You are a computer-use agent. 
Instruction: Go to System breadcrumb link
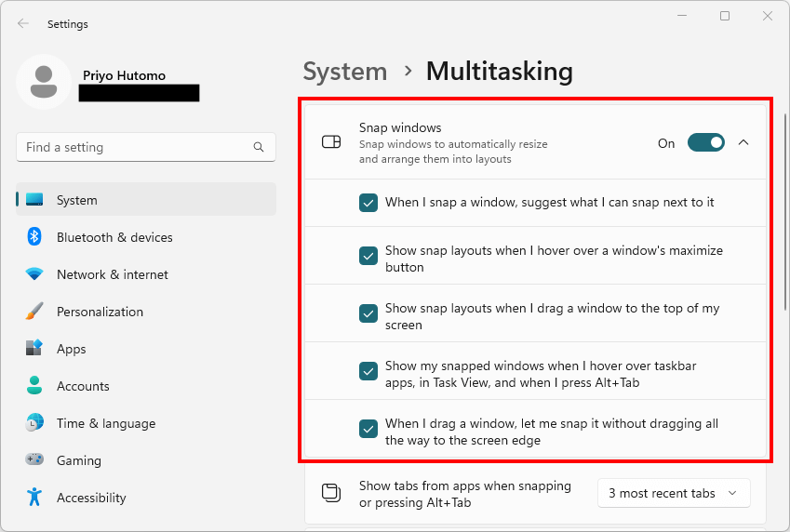point(345,72)
